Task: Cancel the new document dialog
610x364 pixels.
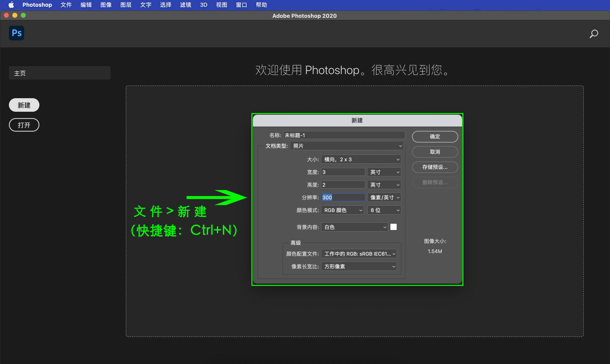Action: [435, 152]
